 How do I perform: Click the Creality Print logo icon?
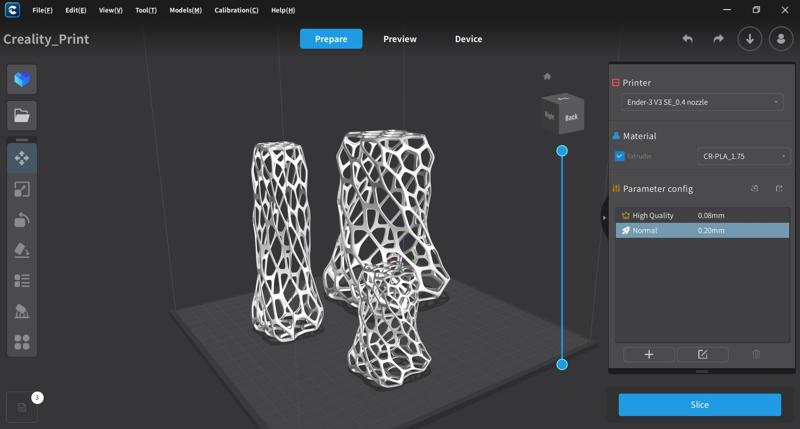[12, 10]
